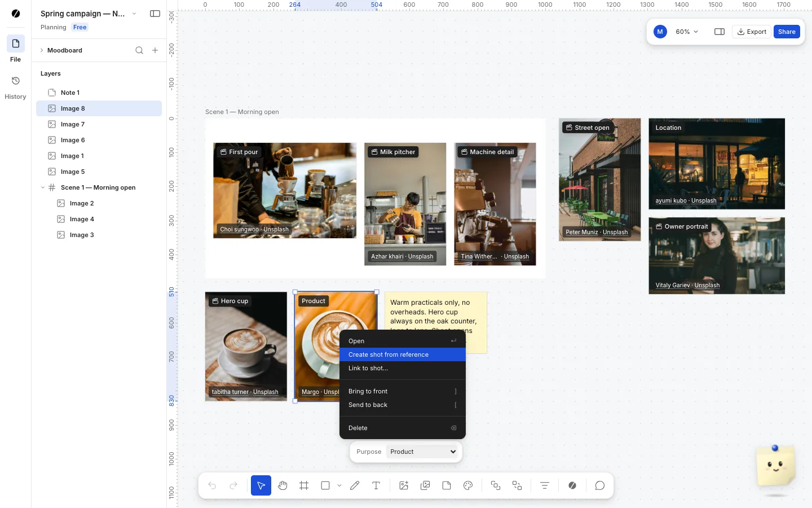Screen dimensions: 812x508
Task: Click the align/distribute icon
Action: pyautogui.click(x=545, y=485)
